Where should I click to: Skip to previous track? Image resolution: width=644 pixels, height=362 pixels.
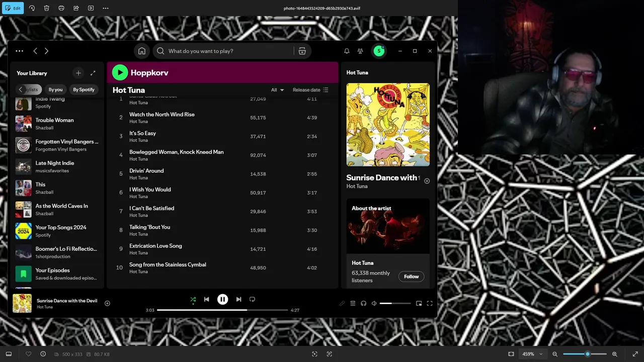tap(206, 299)
